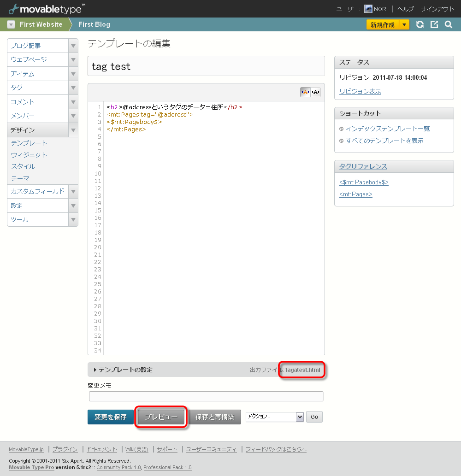Click the Movable Type logo

point(47,8)
